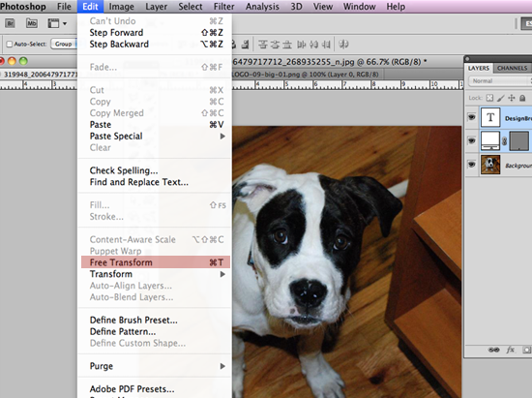Click Align right edges icon in options bar
Viewport: 532px width, 398px height.
point(245,45)
